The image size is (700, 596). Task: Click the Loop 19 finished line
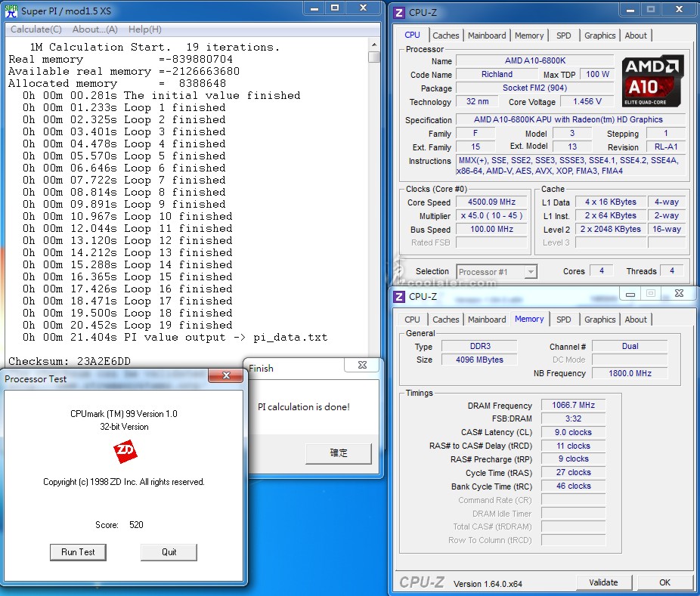click(x=128, y=326)
